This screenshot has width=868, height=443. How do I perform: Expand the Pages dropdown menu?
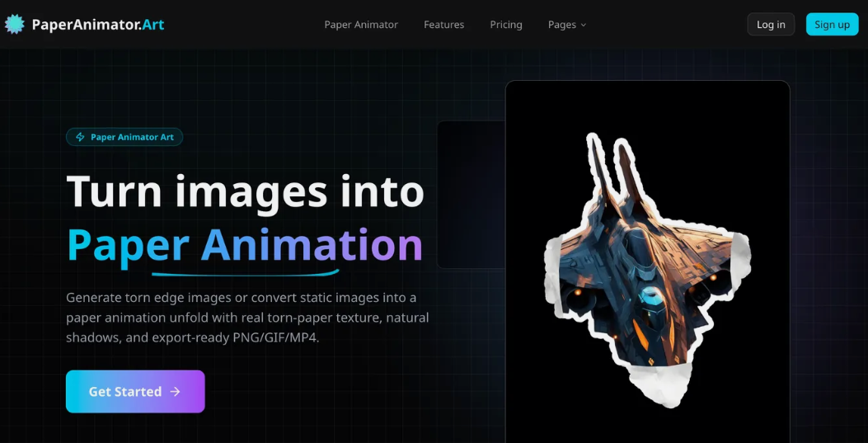[x=562, y=25]
